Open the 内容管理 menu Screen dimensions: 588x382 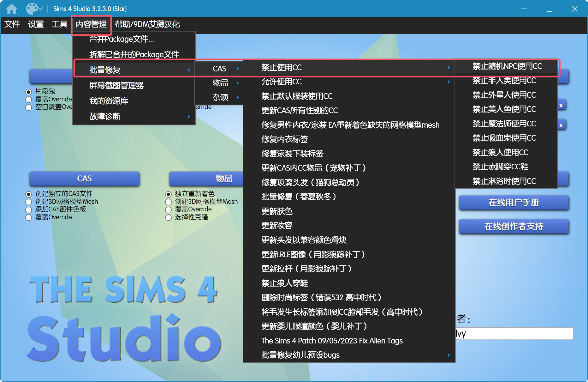91,24
